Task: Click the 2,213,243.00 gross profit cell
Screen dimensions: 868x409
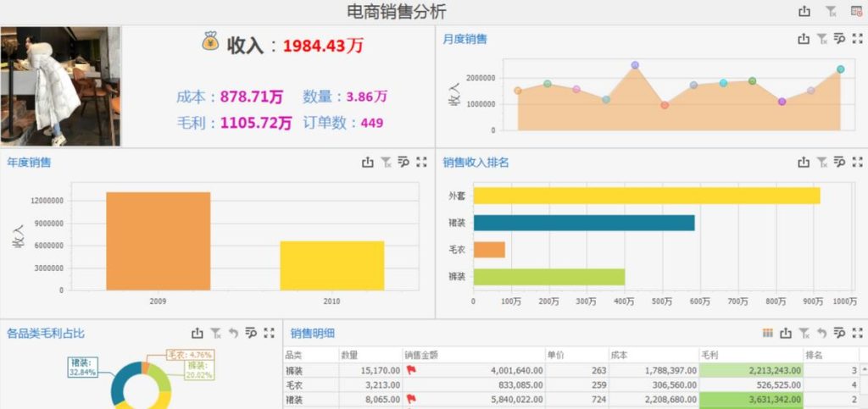Action: click(x=752, y=370)
